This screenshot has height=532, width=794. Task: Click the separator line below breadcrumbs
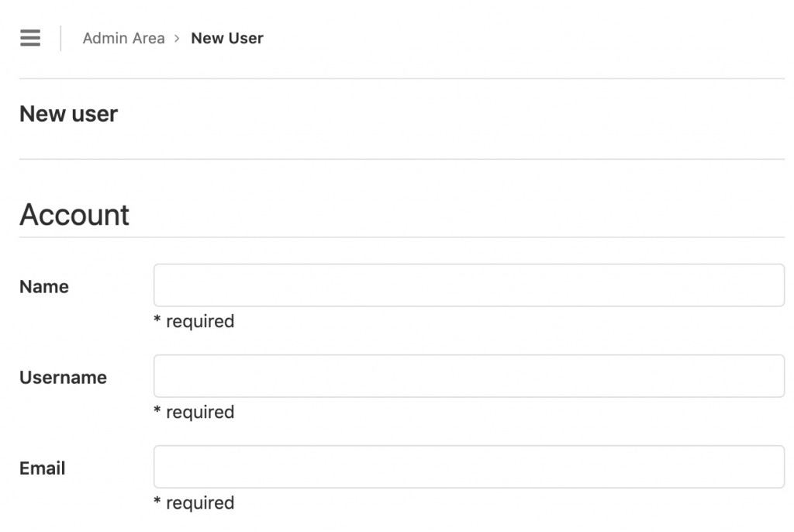[402, 78]
